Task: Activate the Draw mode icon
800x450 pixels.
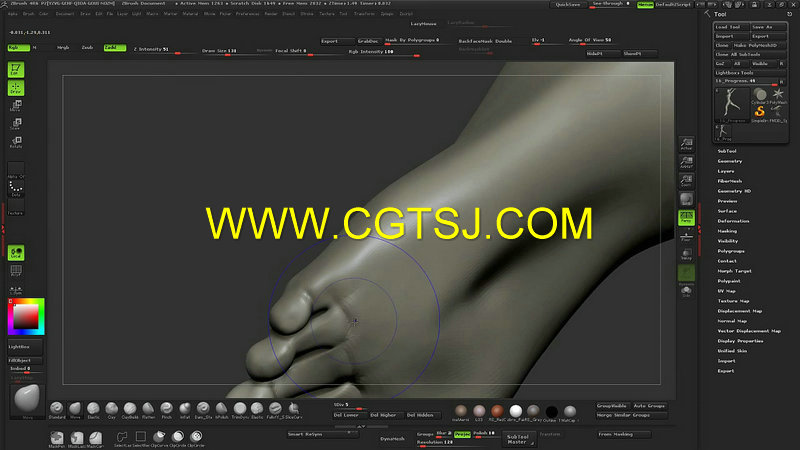Action: [16, 88]
